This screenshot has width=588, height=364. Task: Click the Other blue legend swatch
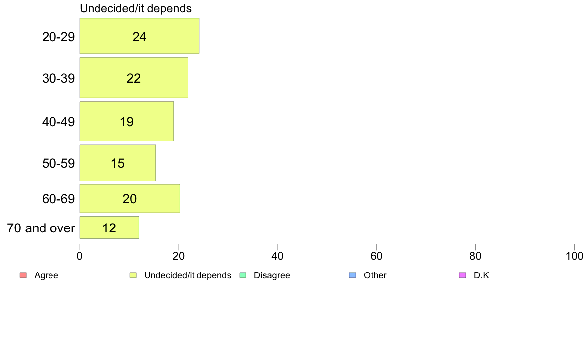pyautogui.click(x=353, y=275)
